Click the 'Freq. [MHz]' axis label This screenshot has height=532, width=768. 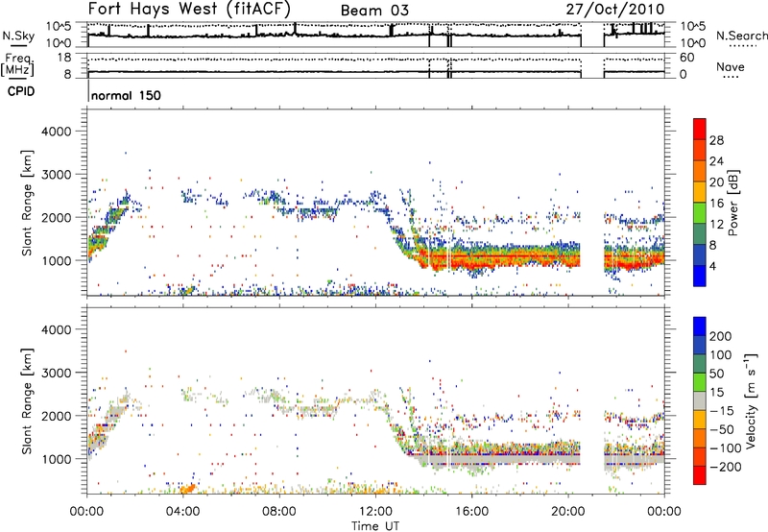tap(17, 65)
